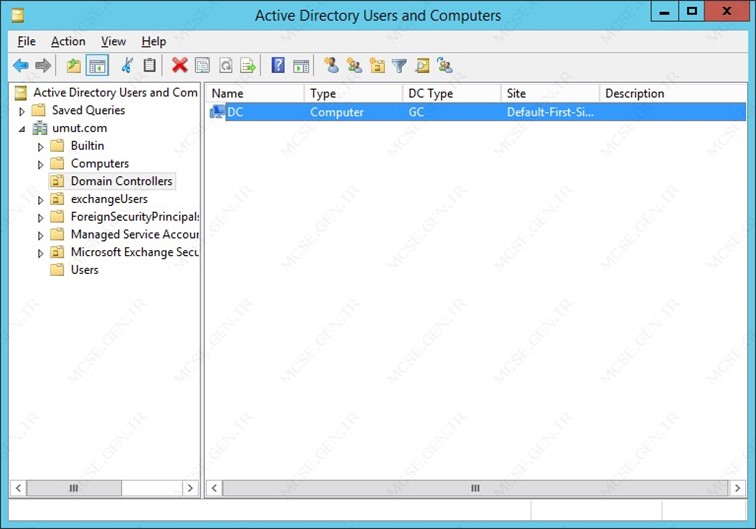The width and height of the screenshot is (756, 529).
Task: Open the Help menu
Action: point(154,41)
